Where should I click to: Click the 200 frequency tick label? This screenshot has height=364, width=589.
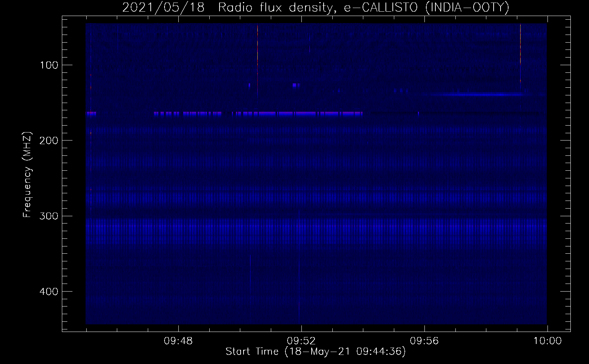pyautogui.click(x=48, y=141)
